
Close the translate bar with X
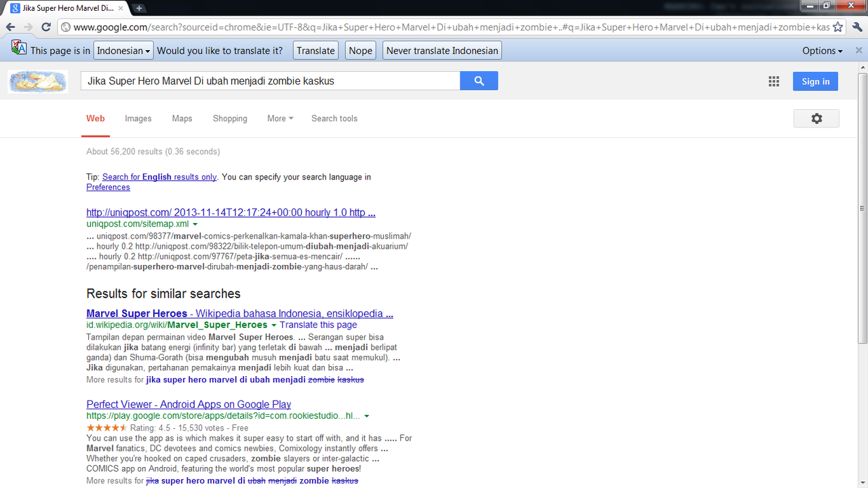[x=859, y=50]
